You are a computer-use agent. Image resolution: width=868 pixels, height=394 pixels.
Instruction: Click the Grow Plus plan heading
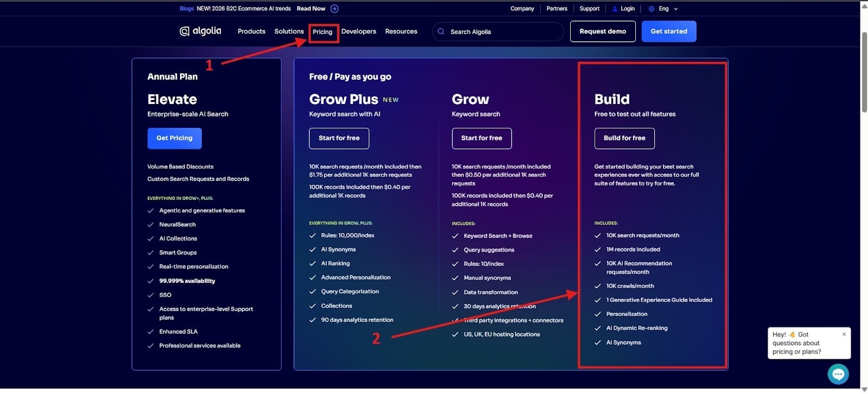(343, 99)
